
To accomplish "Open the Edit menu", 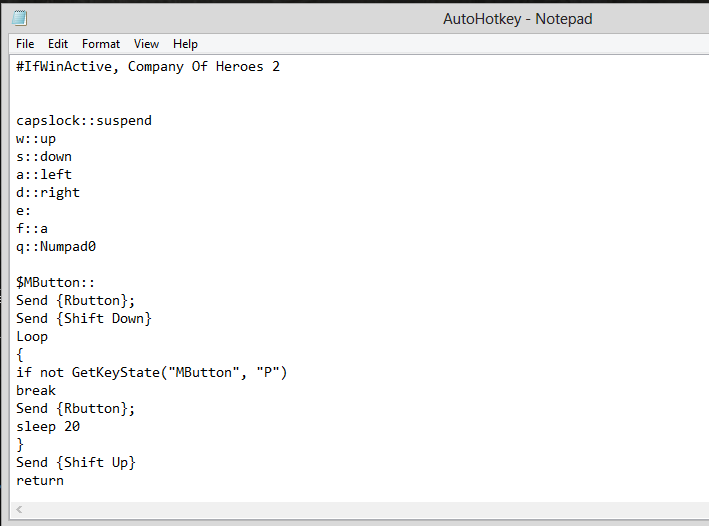I will click(x=58, y=44).
